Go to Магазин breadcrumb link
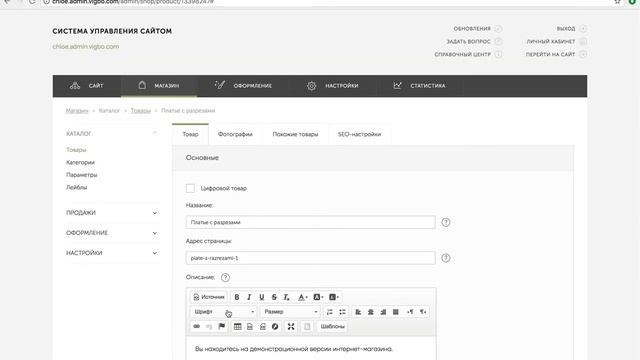The height and width of the screenshot is (360, 640). (x=77, y=111)
